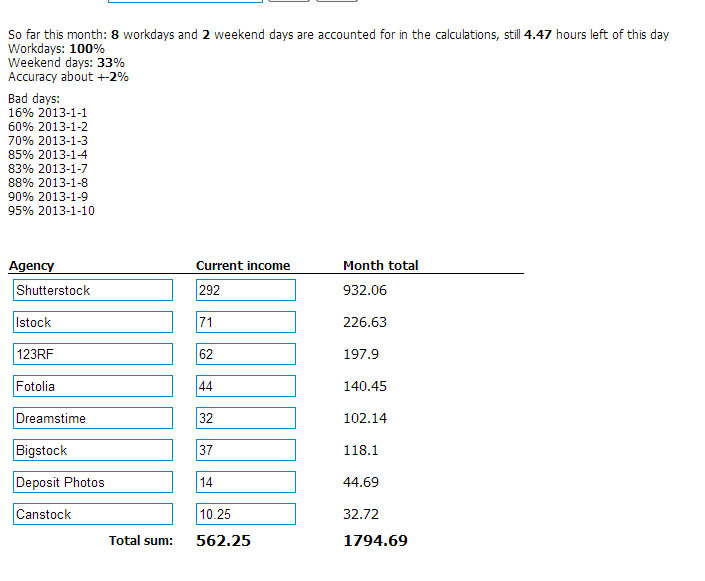Click the Agency column header
Viewport: 705px width, 581px height.
click(x=31, y=266)
